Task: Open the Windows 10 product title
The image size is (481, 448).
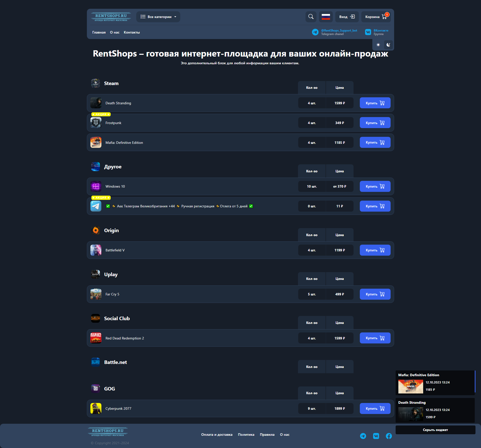Action: point(115,186)
